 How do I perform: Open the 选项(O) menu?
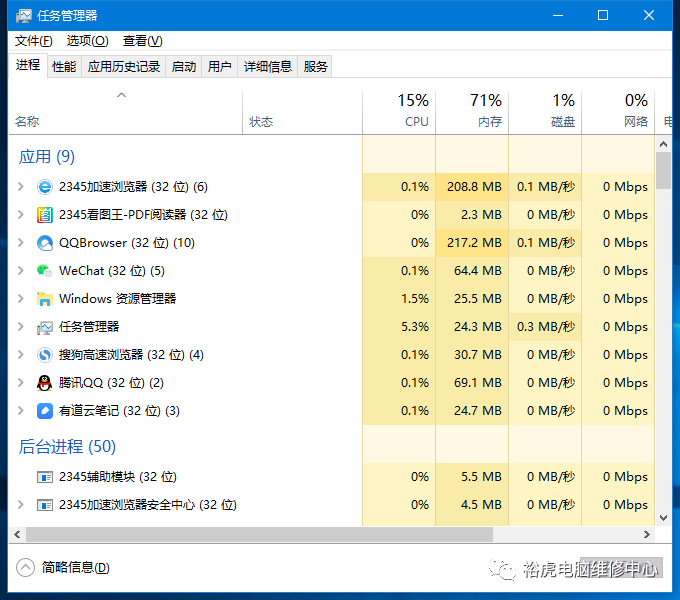tap(87, 41)
